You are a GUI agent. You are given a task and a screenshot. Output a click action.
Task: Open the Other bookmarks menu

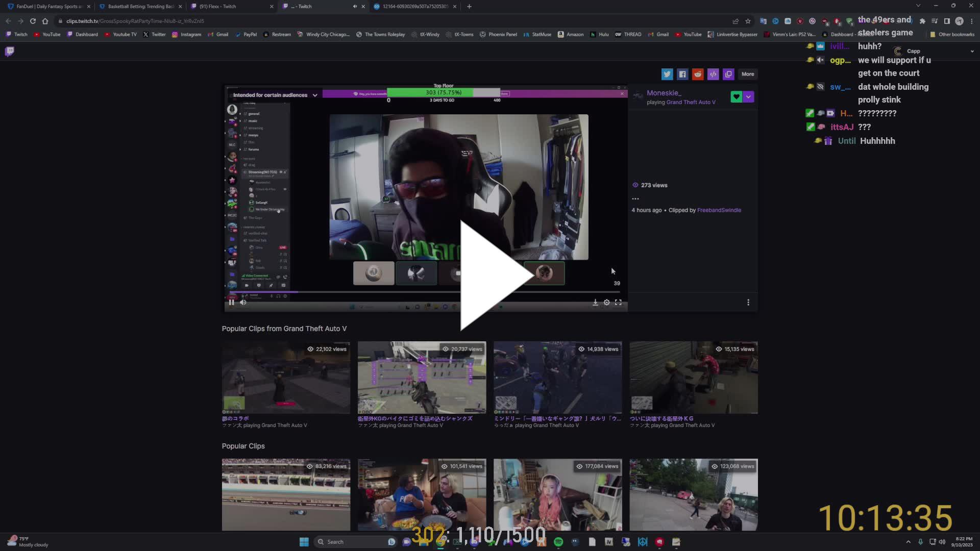coord(952,34)
